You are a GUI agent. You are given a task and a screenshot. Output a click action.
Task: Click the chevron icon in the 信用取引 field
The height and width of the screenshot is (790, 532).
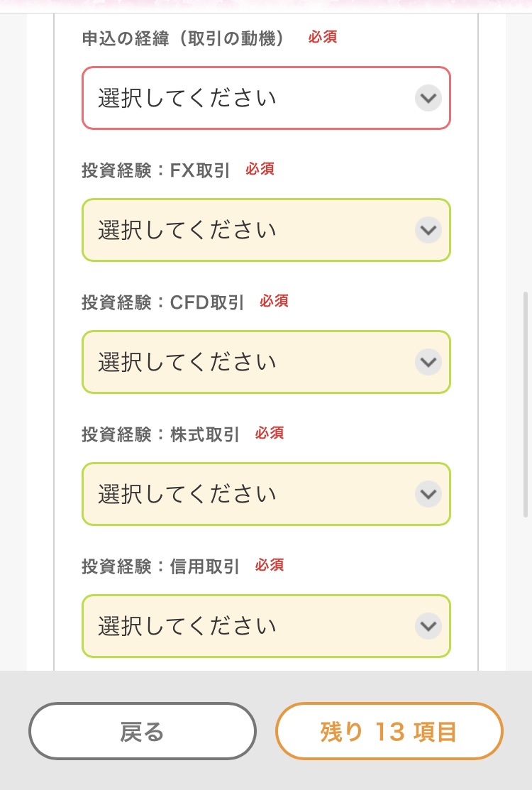tap(428, 626)
